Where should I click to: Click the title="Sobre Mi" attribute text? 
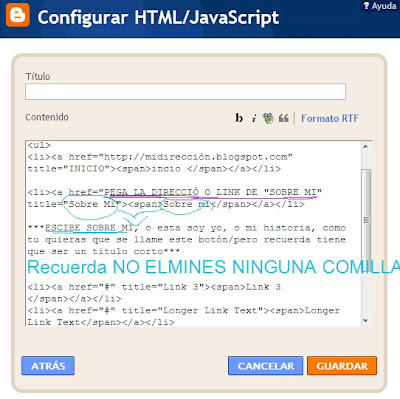pos(75,204)
